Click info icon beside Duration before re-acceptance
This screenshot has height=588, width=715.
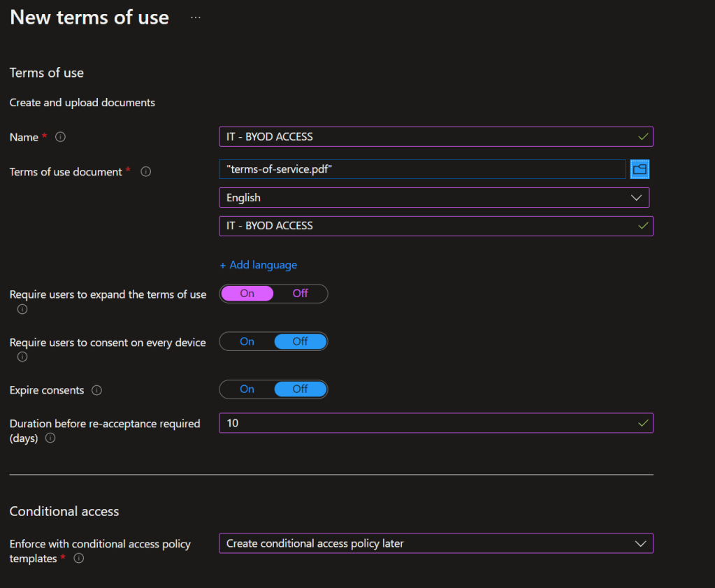click(x=50, y=438)
